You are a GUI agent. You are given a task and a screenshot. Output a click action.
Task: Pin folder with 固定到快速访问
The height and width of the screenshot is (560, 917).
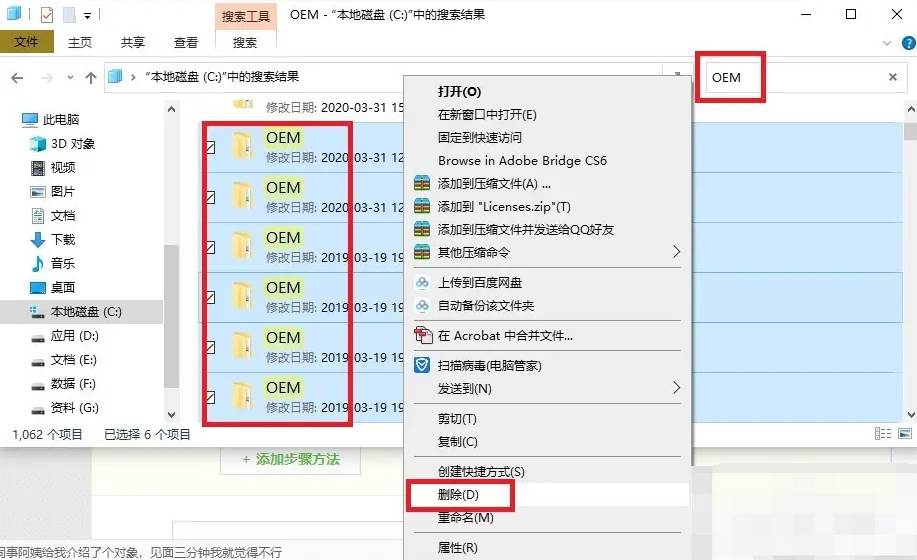[480, 137]
